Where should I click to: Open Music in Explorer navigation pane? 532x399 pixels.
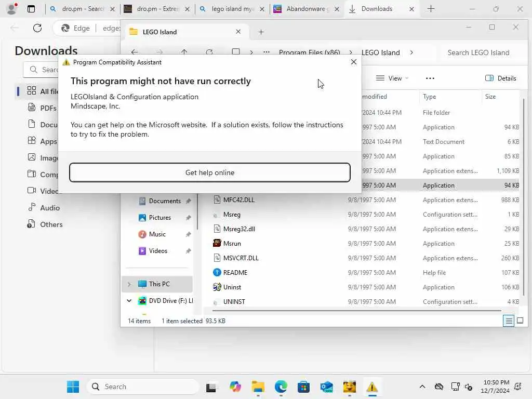point(157,234)
